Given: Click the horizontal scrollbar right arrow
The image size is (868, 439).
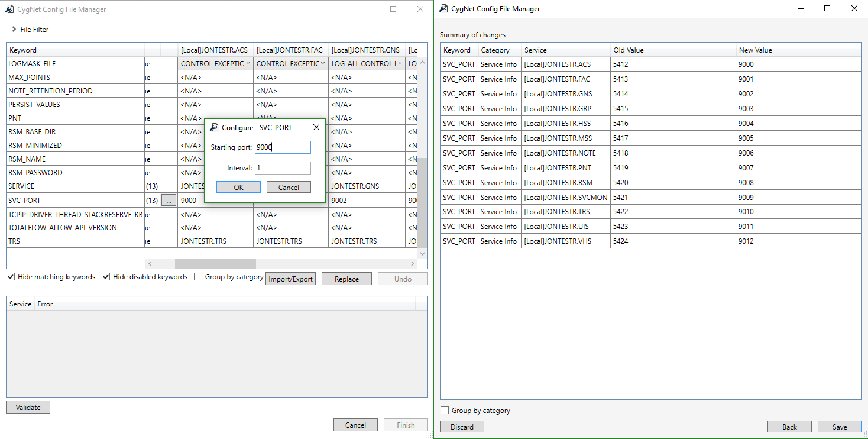Looking at the screenshot, I should (413, 263).
